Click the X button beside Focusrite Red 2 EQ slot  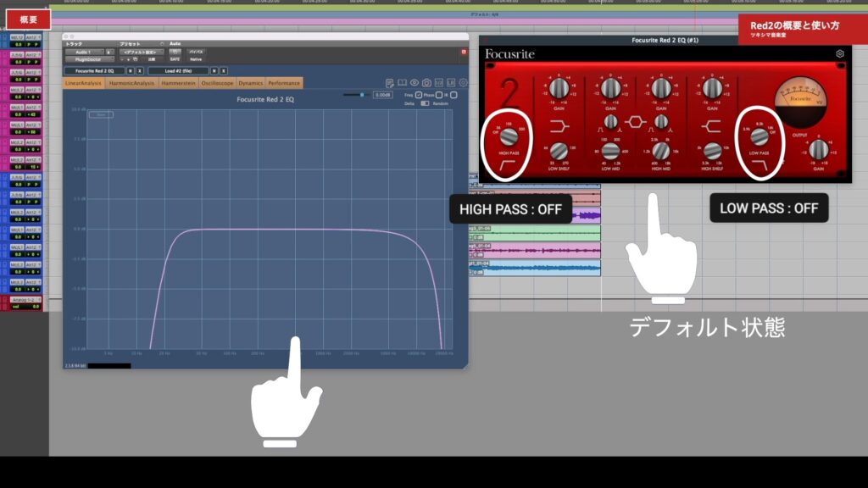click(140, 71)
